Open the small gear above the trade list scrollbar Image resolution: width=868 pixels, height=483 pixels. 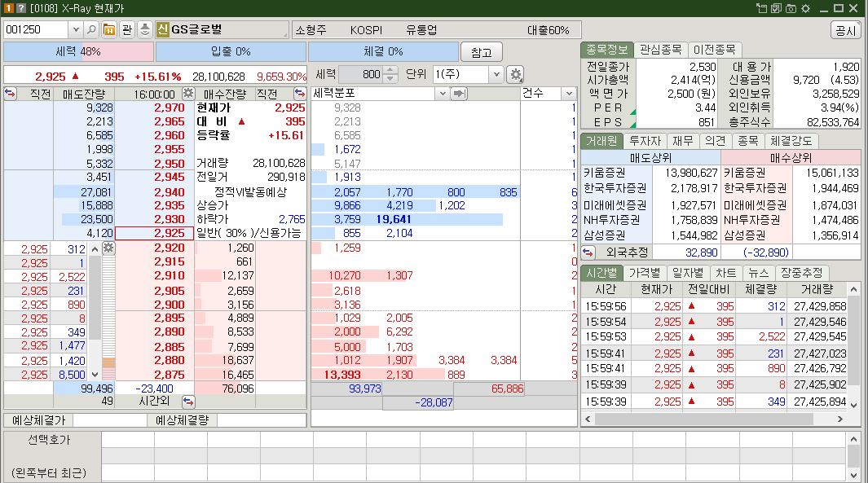(108, 248)
